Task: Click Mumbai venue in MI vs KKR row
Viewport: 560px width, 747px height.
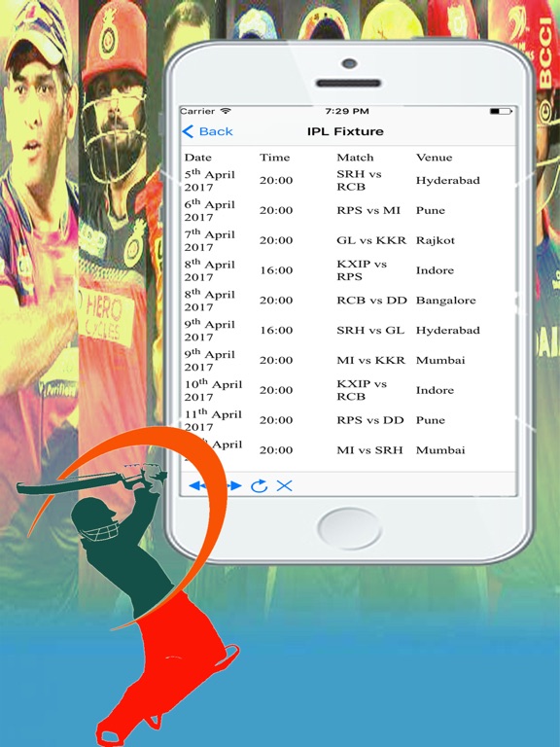Action: tap(440, 361)
